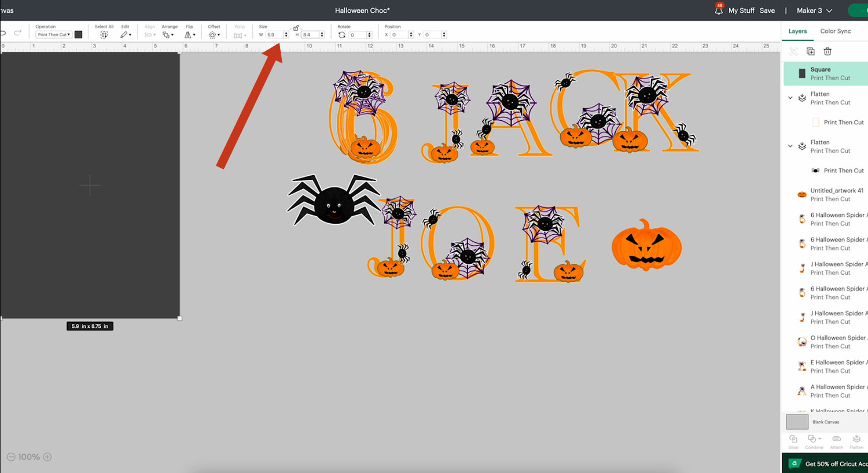Open the Arrange dropdown

tap(167, 35)
